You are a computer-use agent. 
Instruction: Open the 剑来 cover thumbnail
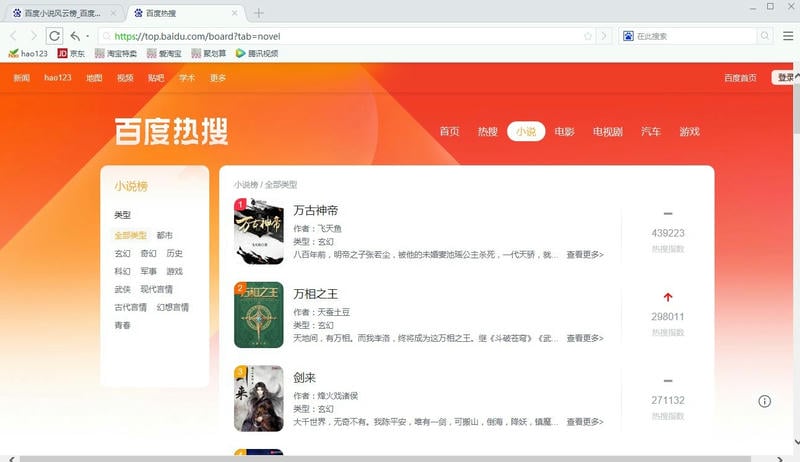pos(259,398)
